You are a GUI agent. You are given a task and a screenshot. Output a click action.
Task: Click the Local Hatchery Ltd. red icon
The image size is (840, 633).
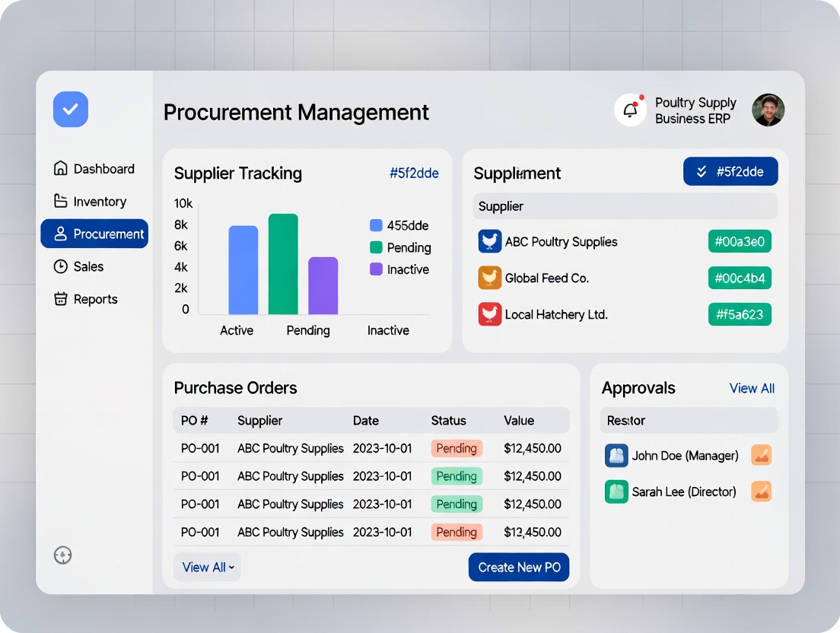(x=490, y=314)
